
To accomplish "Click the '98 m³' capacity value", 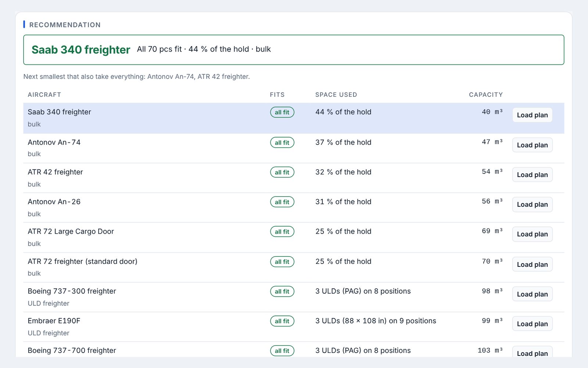I will pyautogui.click(x=492, y=291).
